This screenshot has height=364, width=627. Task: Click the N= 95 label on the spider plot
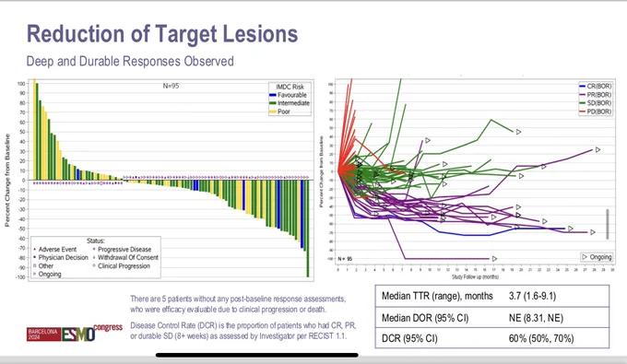pos(345,259)
